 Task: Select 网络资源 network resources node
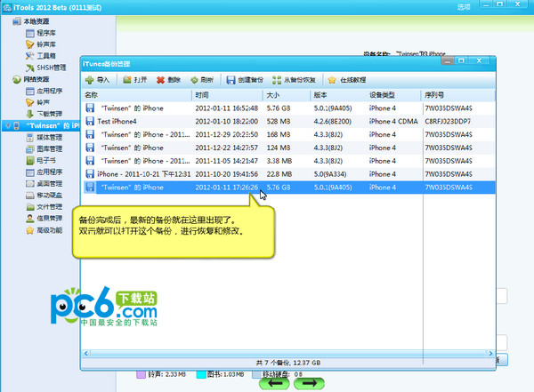click(x=31, y=79)
